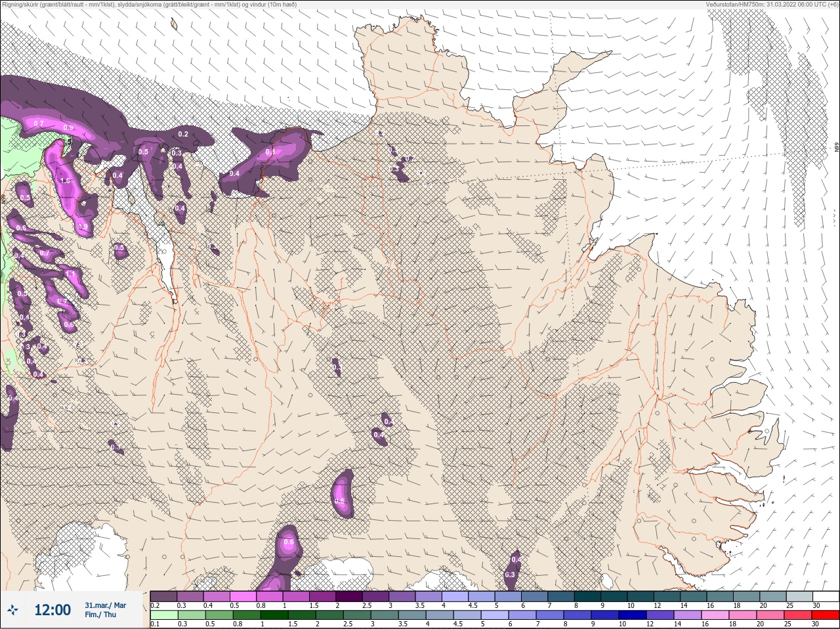Pick the darkest navy blue swatch in lower legend

click(633, 615)
